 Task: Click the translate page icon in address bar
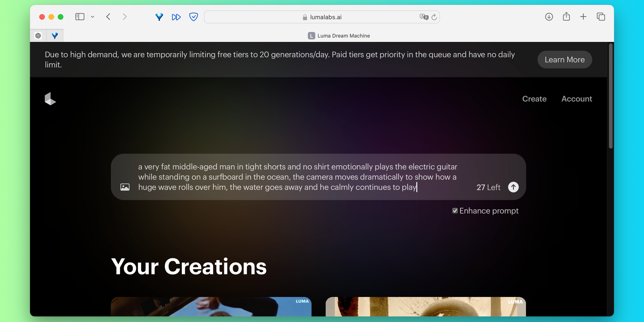pyautogui.click(x=424, y=17)
